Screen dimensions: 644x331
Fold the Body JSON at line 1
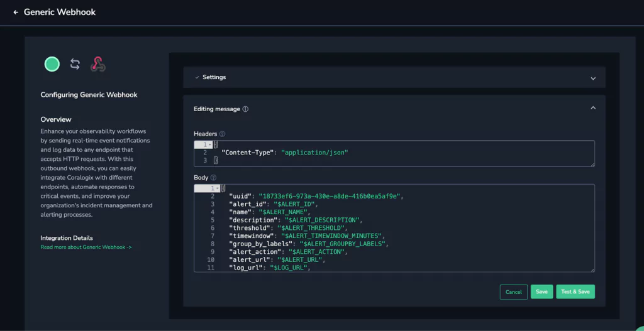pos(217,188)
